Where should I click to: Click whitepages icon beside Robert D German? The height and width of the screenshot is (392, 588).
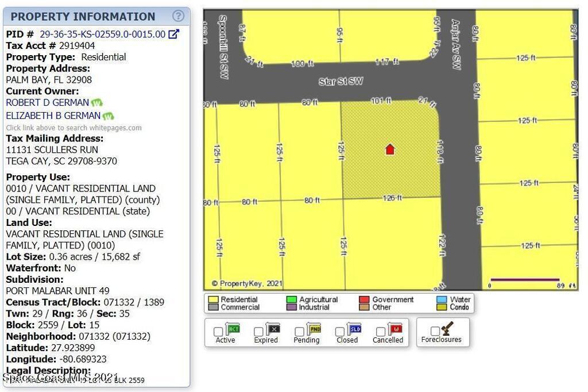[x=96, y=103]
